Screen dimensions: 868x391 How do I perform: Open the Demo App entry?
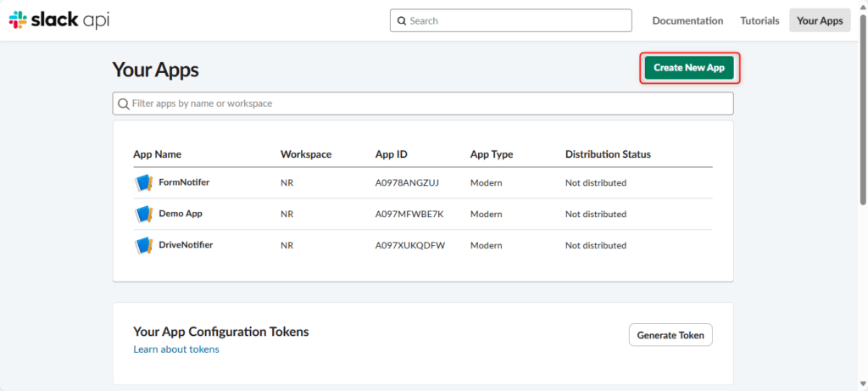click(x=181, y=214)
